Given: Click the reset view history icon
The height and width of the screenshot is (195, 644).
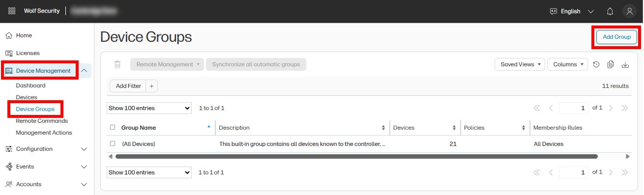Looking at the screenshot, I should click(x=596, y=64).
